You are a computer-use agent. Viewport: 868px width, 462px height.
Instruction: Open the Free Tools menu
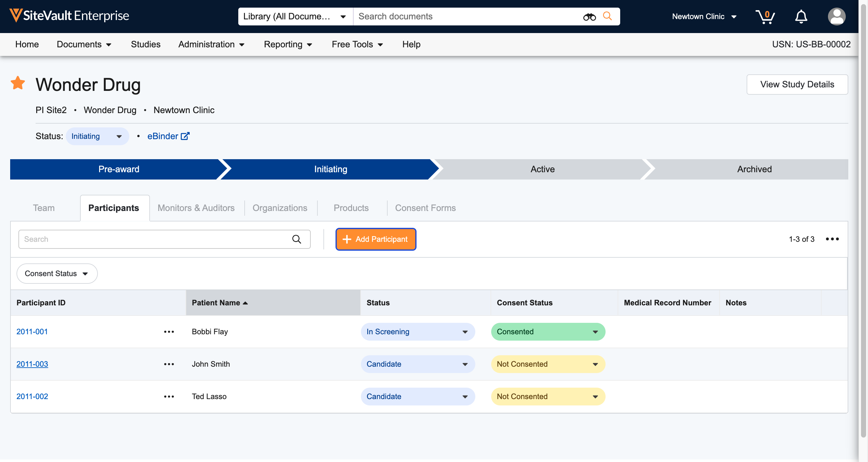(x=357, y=44)
